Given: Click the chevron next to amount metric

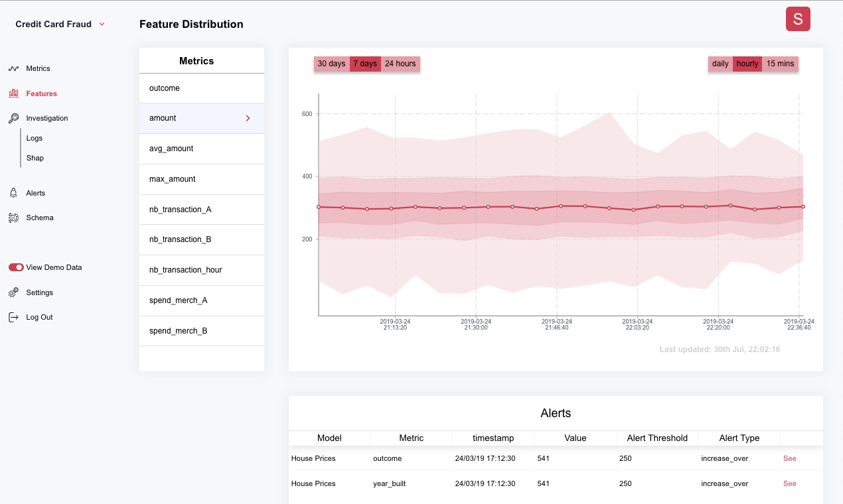Looking at the screenshot, I should point(248,118).
